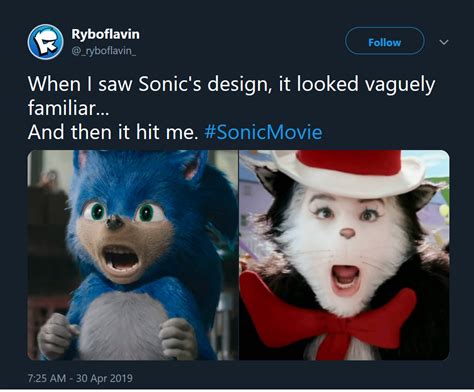Click the red striped hat in photo
This screenshot has height=392, width=474.
point(347,171)
